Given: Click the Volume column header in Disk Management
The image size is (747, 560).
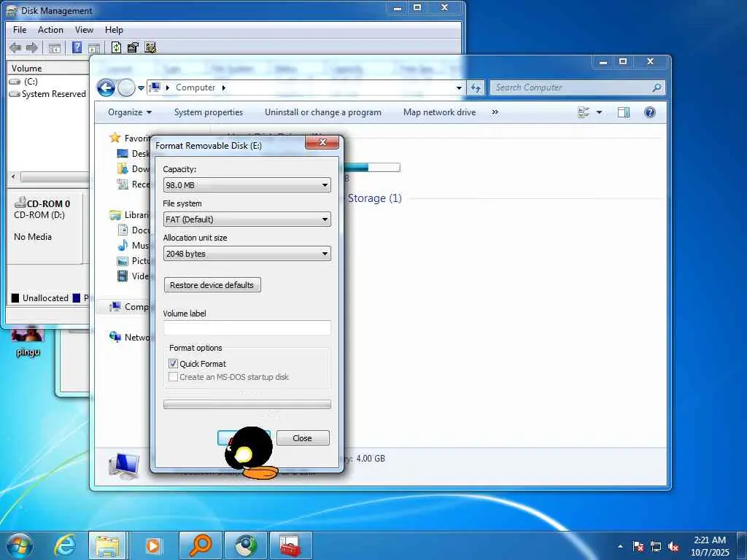Looking at the screenshot, I should tap(47, 68).
